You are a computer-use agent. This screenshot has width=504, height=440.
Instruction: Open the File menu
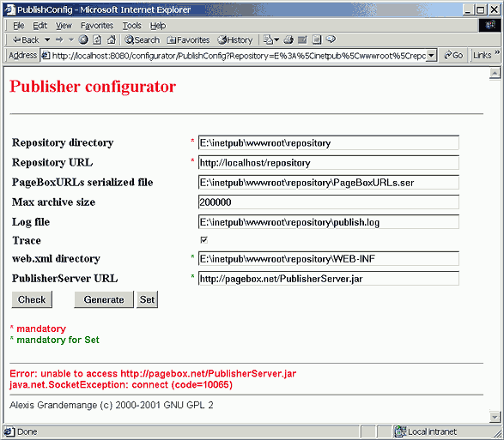18,26
